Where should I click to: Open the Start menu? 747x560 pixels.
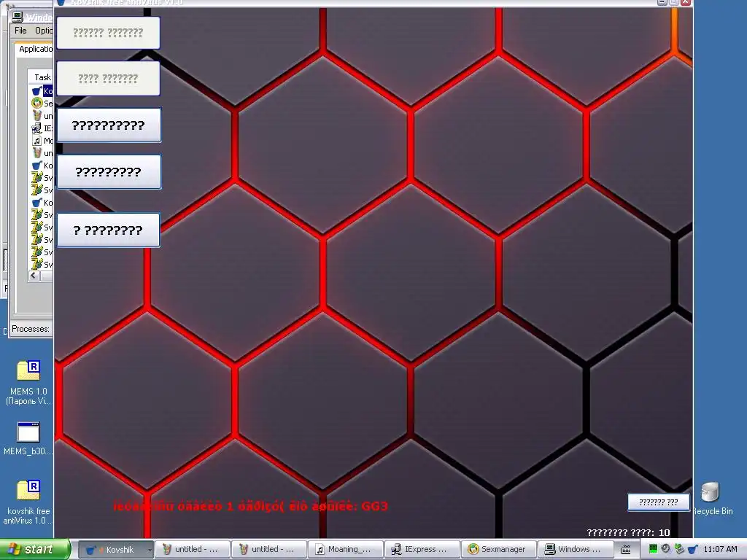coord(34,550)
